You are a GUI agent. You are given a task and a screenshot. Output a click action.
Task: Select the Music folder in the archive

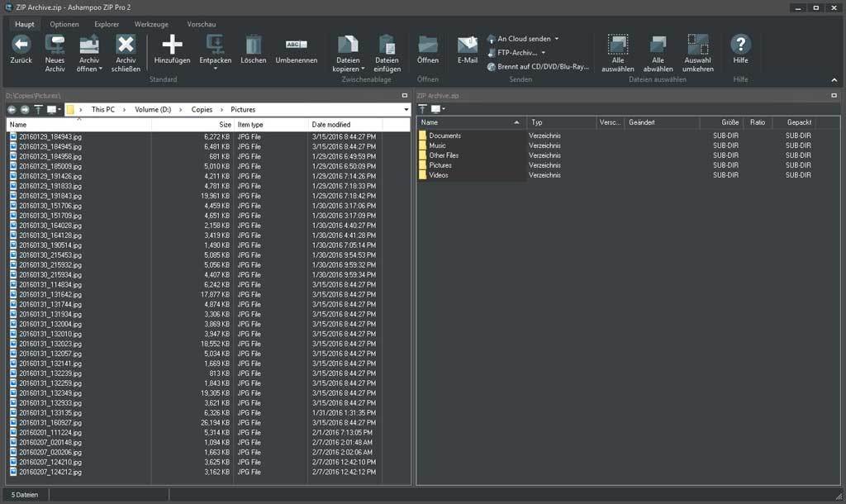(x=437, y=145)
